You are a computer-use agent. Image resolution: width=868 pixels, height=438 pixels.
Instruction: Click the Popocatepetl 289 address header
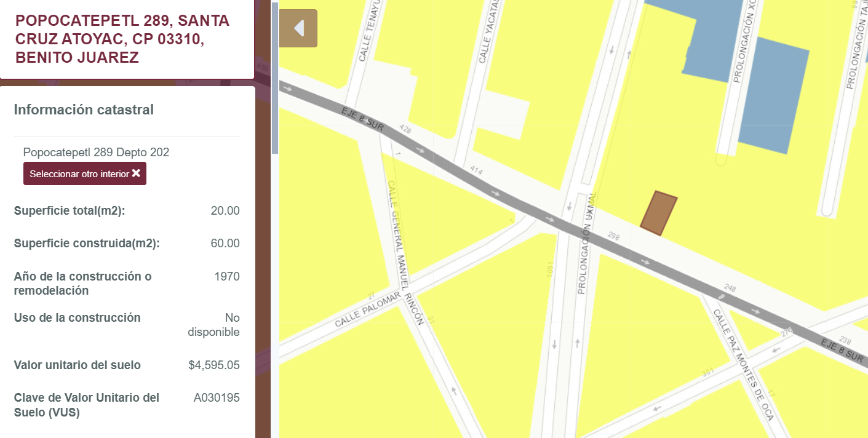pos(122,39)
